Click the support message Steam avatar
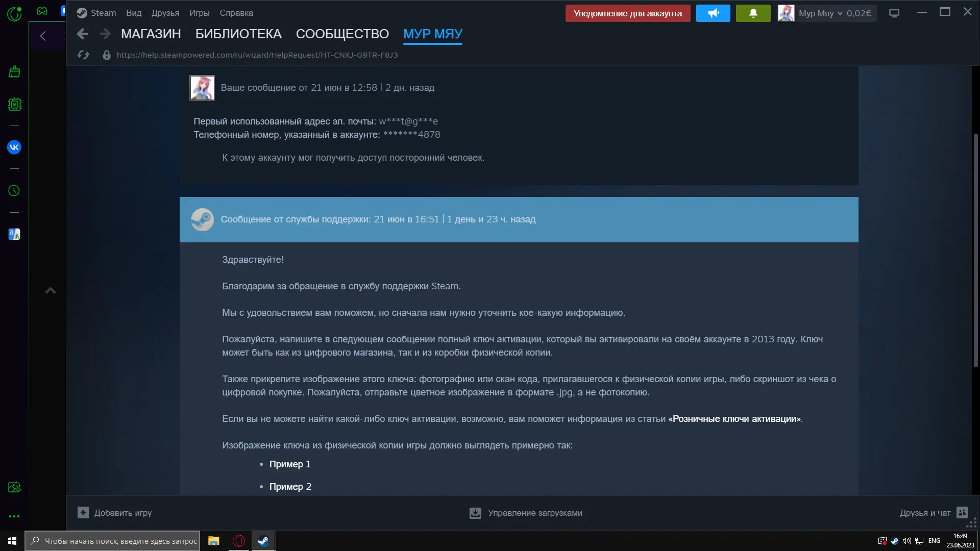The width and height of the screenshot is (980, 551). [x=202, y=219]
